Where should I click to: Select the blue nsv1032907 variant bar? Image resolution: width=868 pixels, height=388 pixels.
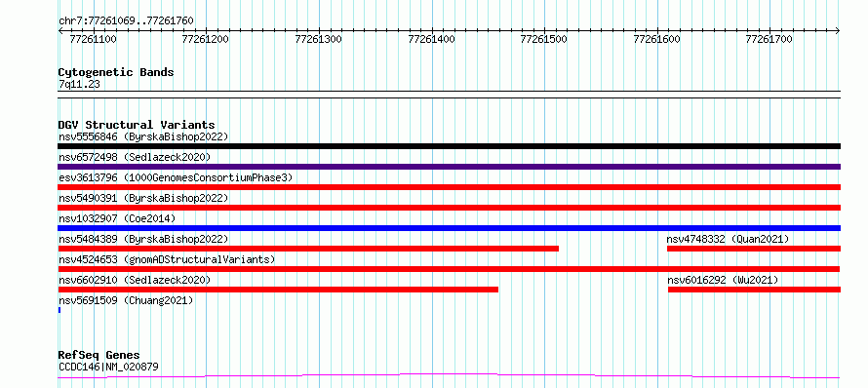449,228
